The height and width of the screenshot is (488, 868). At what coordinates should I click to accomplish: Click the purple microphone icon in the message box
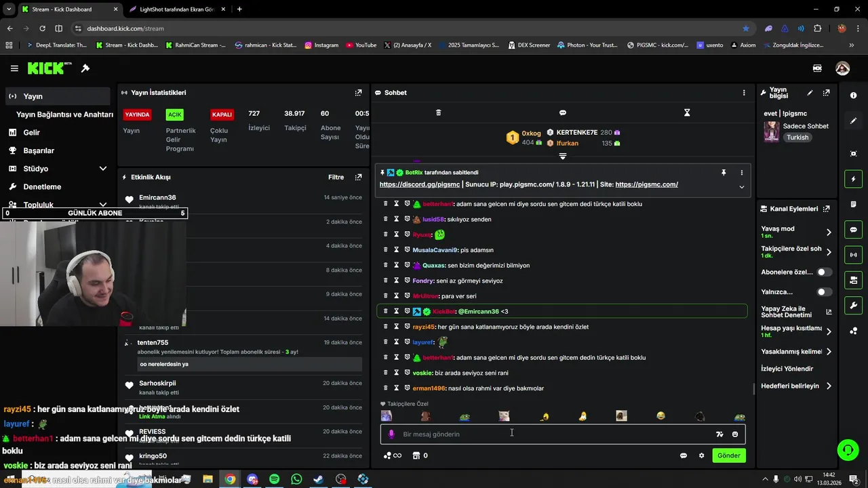[x=391, y=434]
